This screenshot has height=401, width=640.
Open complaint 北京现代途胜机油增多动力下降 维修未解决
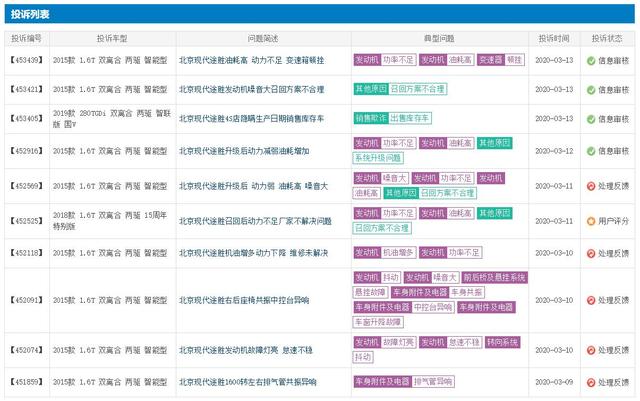tap(253, 253)
